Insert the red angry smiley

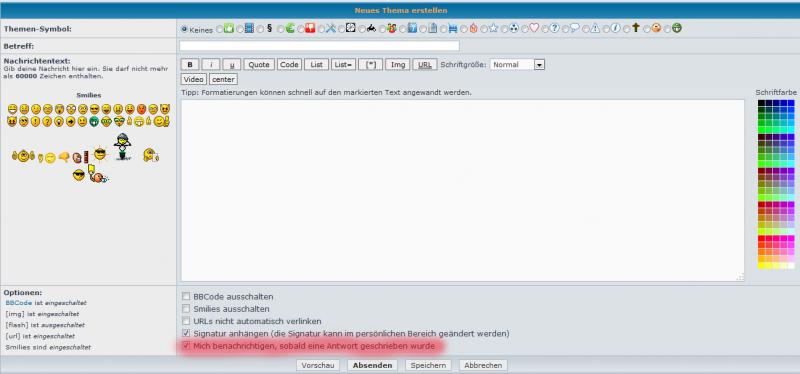(141, 109)
